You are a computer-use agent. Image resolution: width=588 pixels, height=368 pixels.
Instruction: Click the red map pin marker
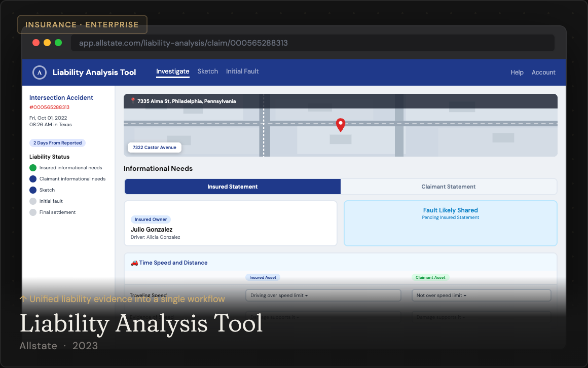(x=341, y=125)
